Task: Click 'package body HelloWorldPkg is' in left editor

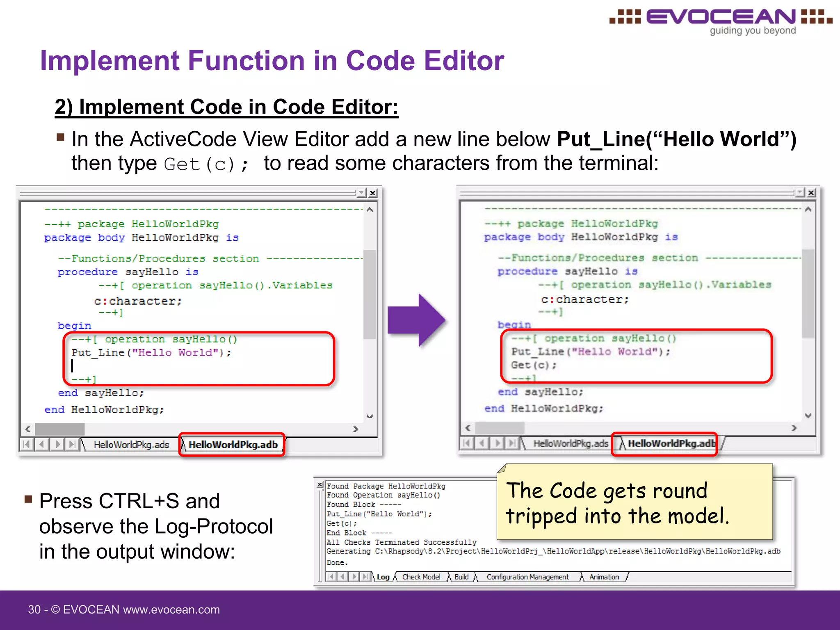Action: [142, 238]
